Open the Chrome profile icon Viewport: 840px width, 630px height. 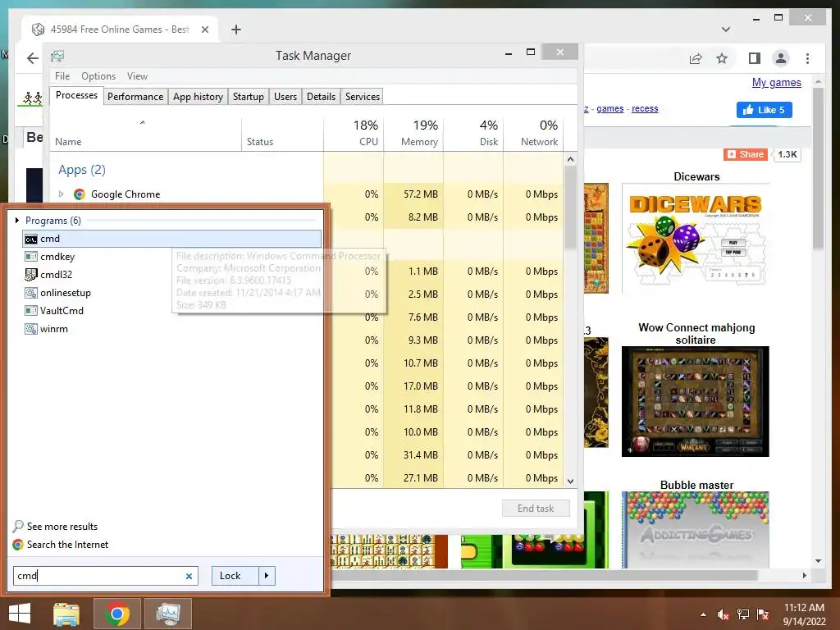pos(781,58)
